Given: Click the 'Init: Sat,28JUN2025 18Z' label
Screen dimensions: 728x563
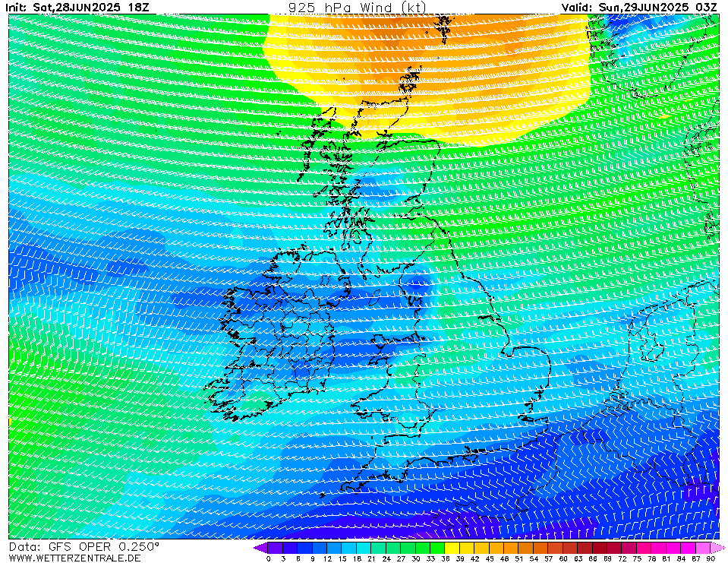Looking at the screenshot, I should [x=77, y=7].
